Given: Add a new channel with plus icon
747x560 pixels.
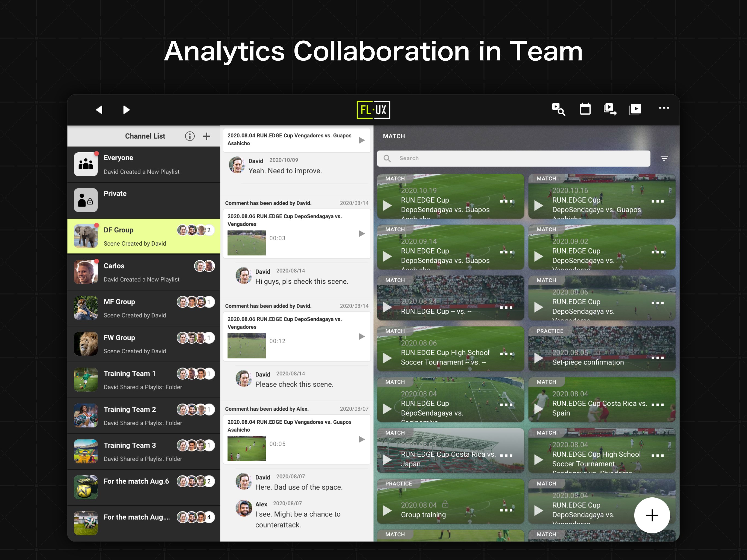Looking at the screenshot, I should coord(206,136).
